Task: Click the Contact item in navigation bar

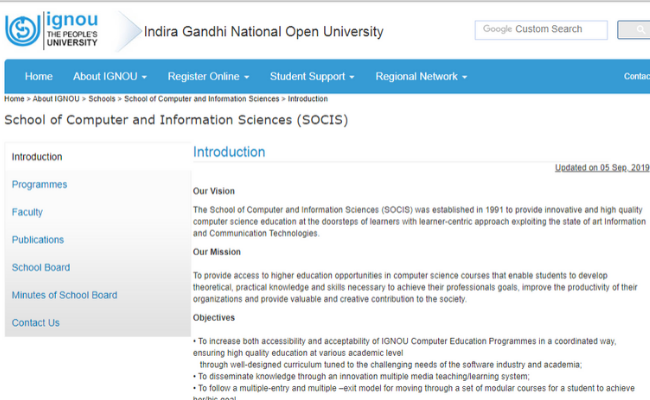Action: click(x=636, y=77)
